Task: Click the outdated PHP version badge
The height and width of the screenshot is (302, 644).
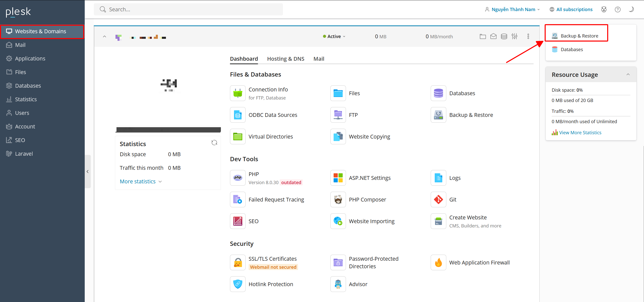Action: pyautogui.click(x=291, y=182)
